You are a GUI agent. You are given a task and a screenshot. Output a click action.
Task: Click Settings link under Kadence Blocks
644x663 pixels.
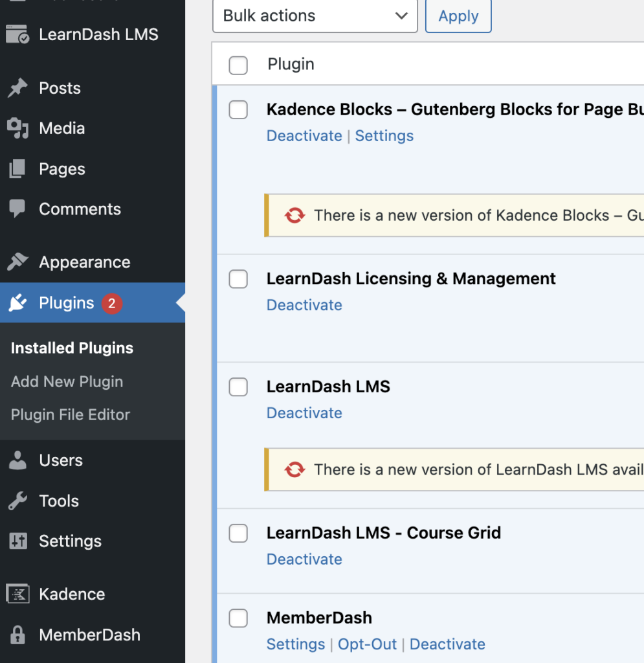click(384, 136)
